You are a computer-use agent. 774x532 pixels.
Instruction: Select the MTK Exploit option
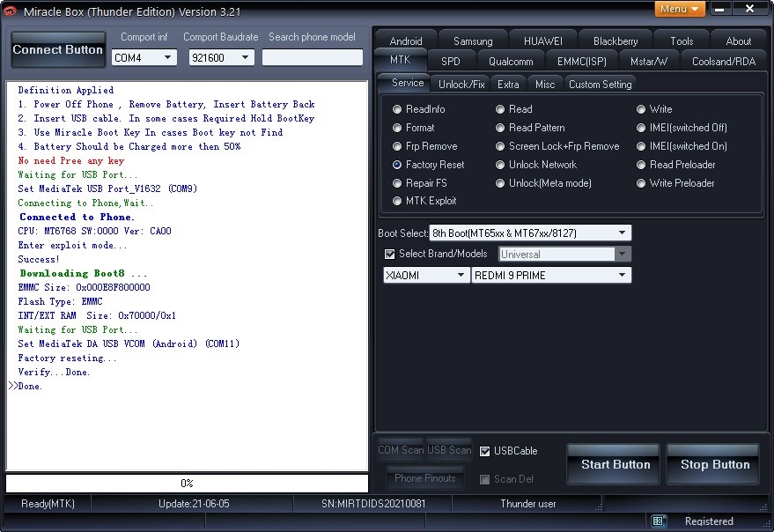[x=424, y=201]
